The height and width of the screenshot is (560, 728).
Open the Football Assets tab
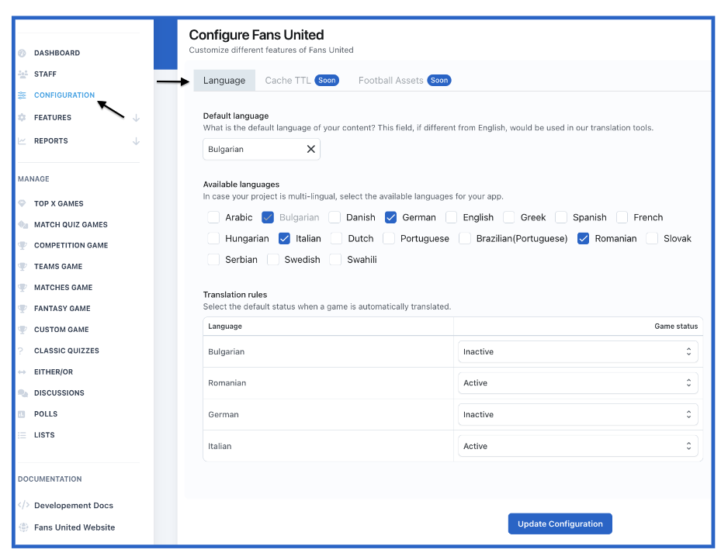[x=404, y=80]
